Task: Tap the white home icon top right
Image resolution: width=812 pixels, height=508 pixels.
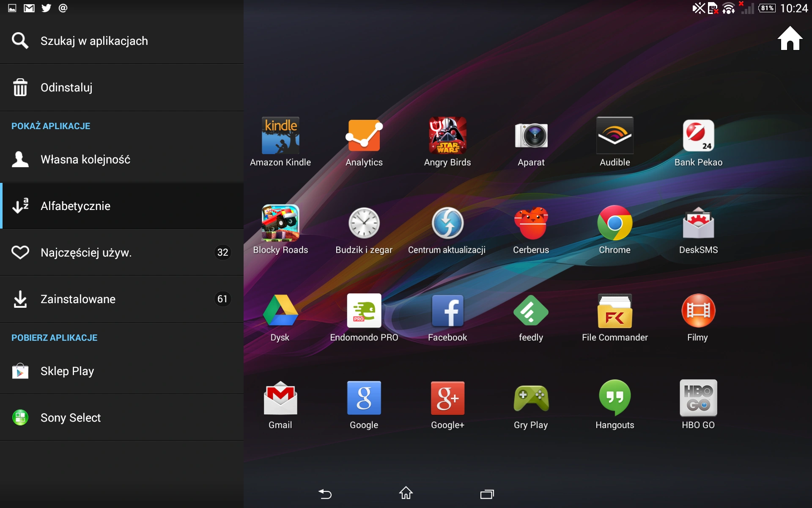Action: pyautogui.click(x=790, y=39)
